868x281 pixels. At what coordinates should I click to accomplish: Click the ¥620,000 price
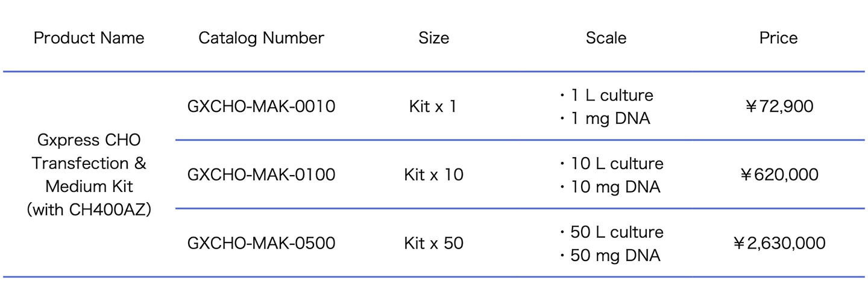click(778, 174)
